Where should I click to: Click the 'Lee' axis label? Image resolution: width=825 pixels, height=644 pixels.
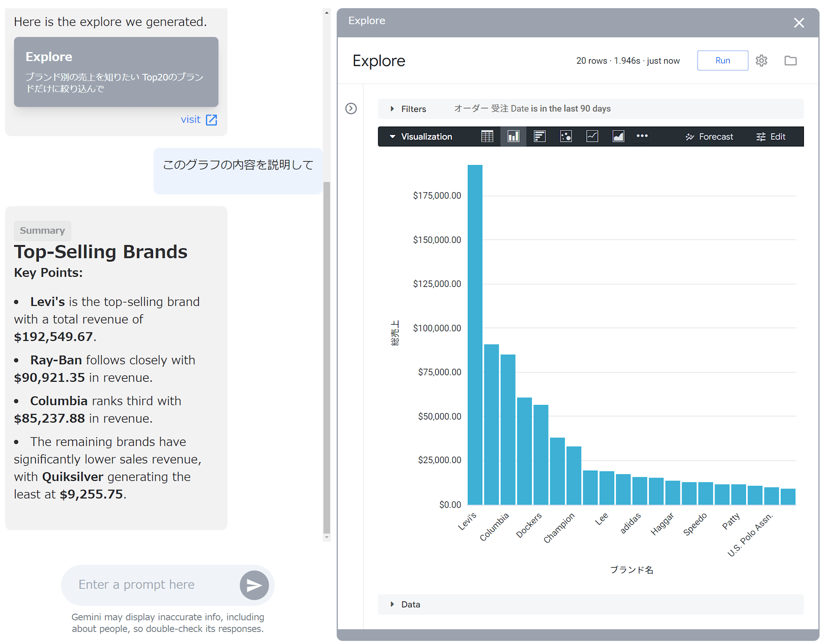(x=601, y=519)
